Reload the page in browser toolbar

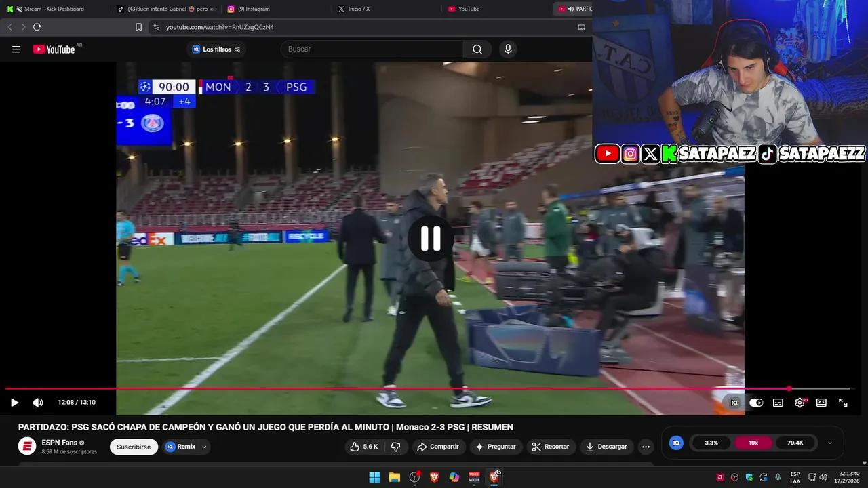pyautogui.click(x=37, y=27)
